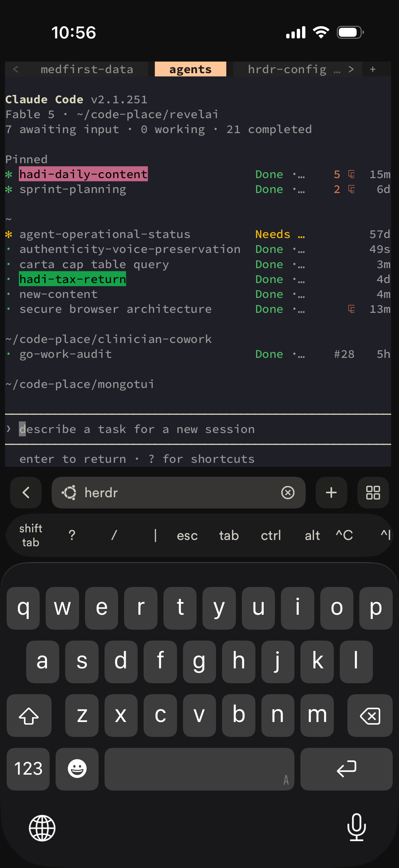The height and width of the screenshot is (868, 399).
Task: Tap the globe keyboard switcher
Action: [x=42, y=828]
